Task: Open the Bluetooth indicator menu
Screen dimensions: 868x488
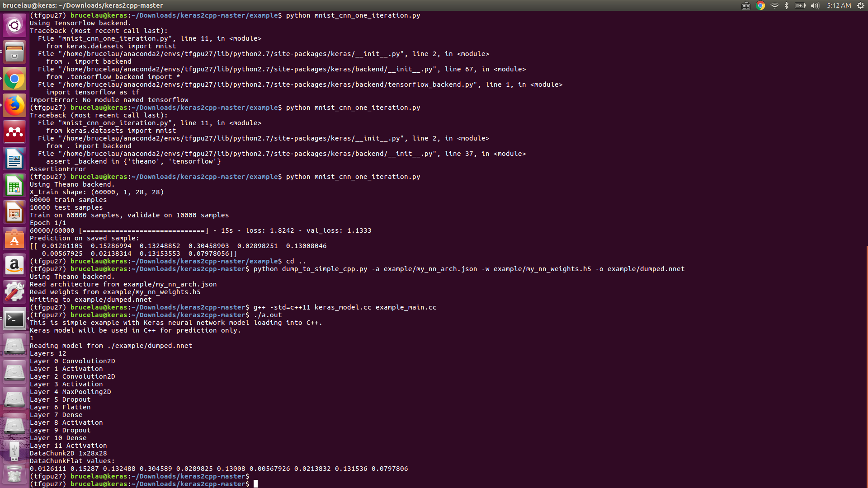Action: pyautogui.click(x=787, y=5)
